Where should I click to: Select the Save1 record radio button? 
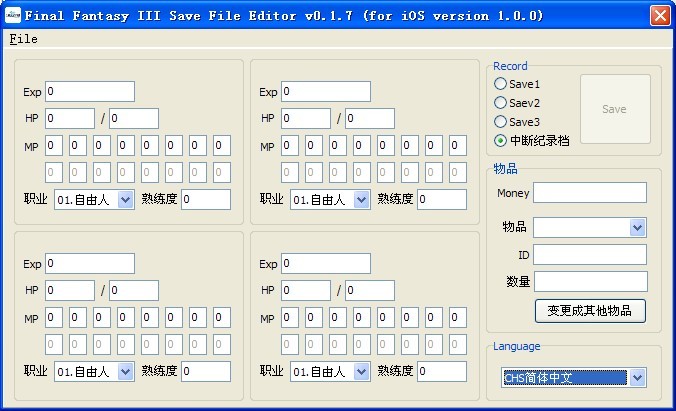(501, 84)
